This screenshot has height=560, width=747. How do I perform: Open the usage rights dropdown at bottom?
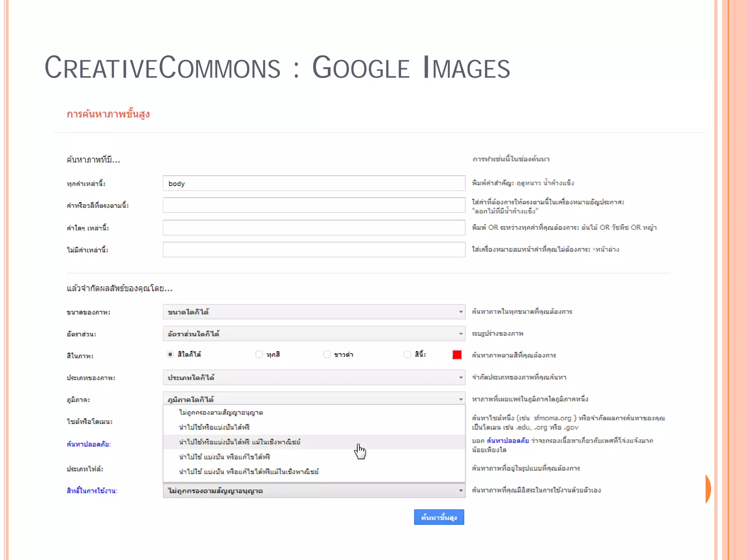(314, 491)
